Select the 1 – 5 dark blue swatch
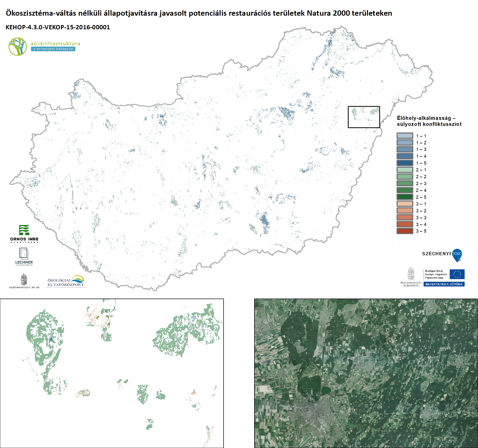The image size is (478, 448). pyautogui.click(x=405, y=163)
